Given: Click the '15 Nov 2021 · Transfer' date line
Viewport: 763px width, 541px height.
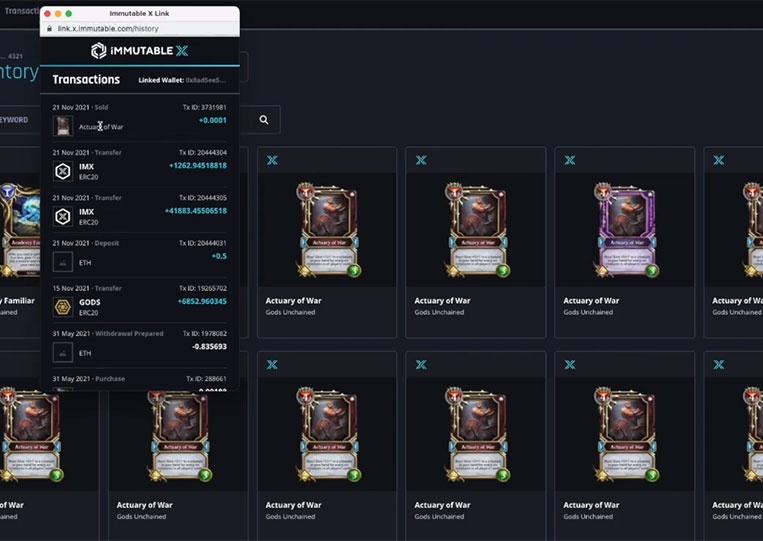Looking at the screenshot, I should (87, 288).
